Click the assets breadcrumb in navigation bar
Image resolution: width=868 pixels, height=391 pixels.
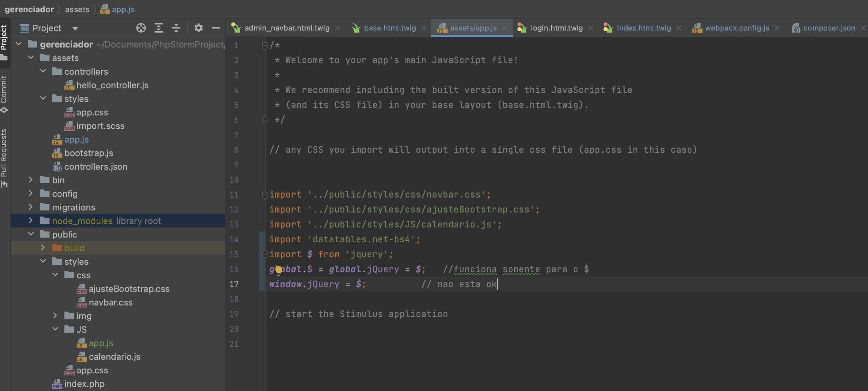pyautogui.click(x=77, y=9)
